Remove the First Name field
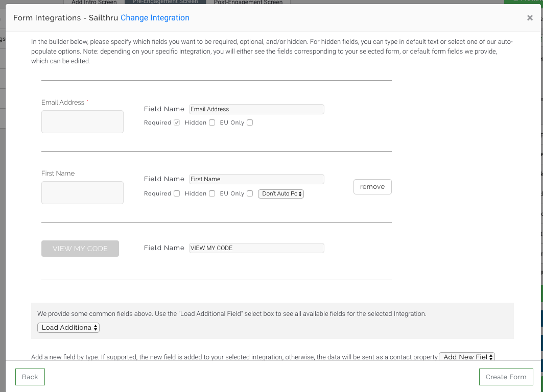The height and width of the screenshot is (392, 543). pos(372,187)
